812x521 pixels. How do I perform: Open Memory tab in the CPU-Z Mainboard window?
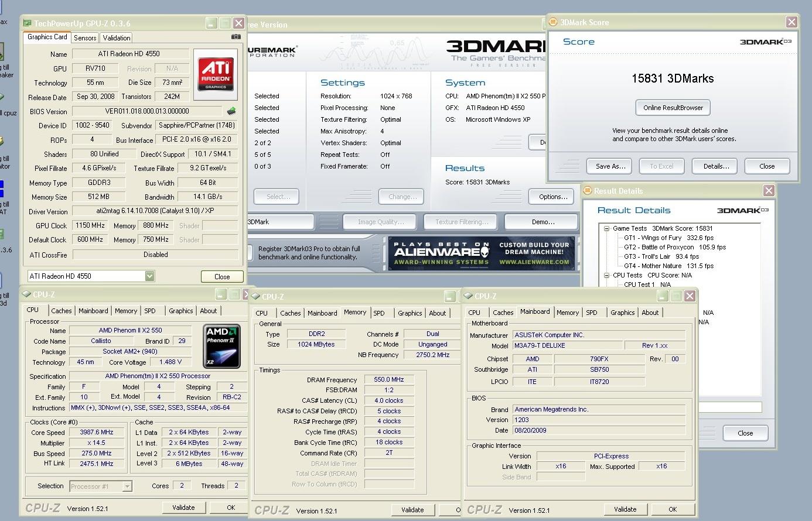point(568,313)
